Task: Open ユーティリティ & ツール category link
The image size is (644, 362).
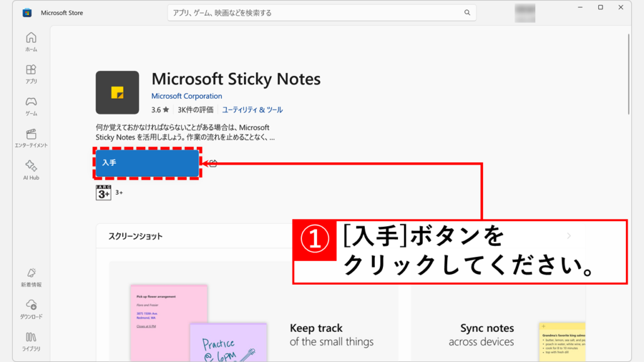Action: tap(252, 109)
